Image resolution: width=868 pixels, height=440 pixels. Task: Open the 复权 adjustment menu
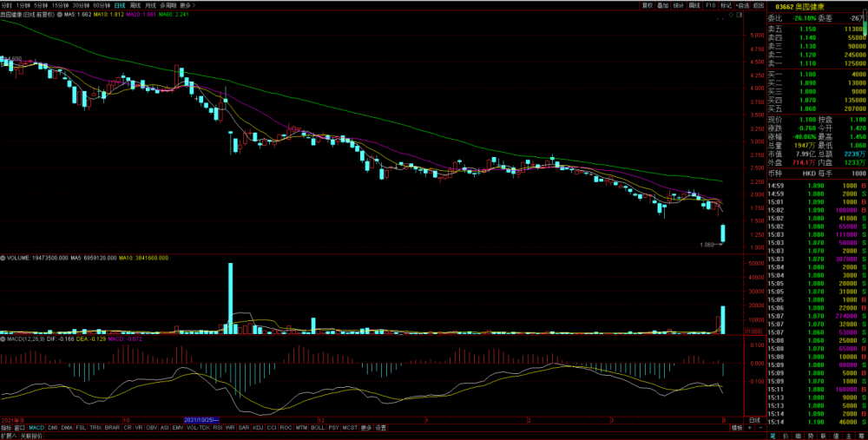click(x=648, y=5)
